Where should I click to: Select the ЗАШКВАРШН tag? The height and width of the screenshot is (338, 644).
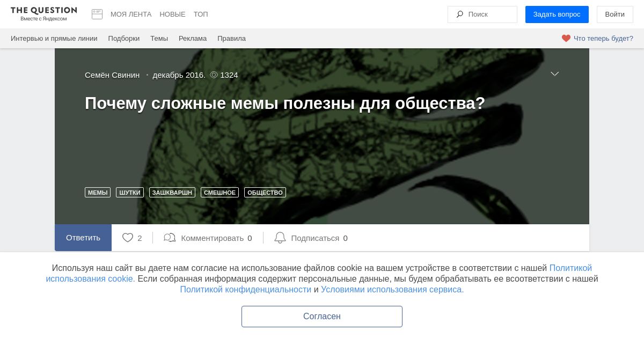click(172, 193)
